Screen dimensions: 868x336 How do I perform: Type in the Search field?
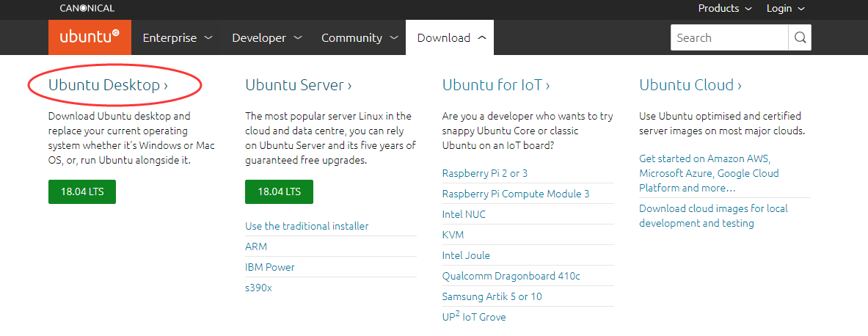coord(729,37)
